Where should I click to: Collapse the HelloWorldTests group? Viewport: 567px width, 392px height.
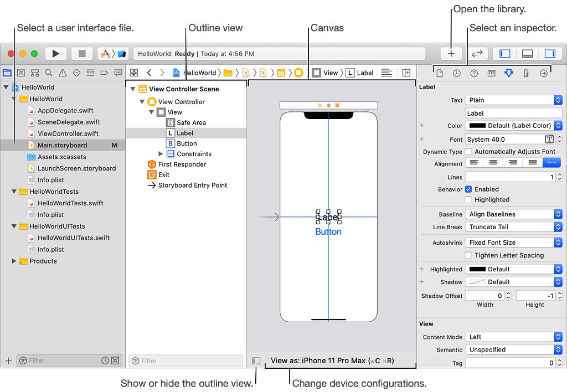coord(14,192)
